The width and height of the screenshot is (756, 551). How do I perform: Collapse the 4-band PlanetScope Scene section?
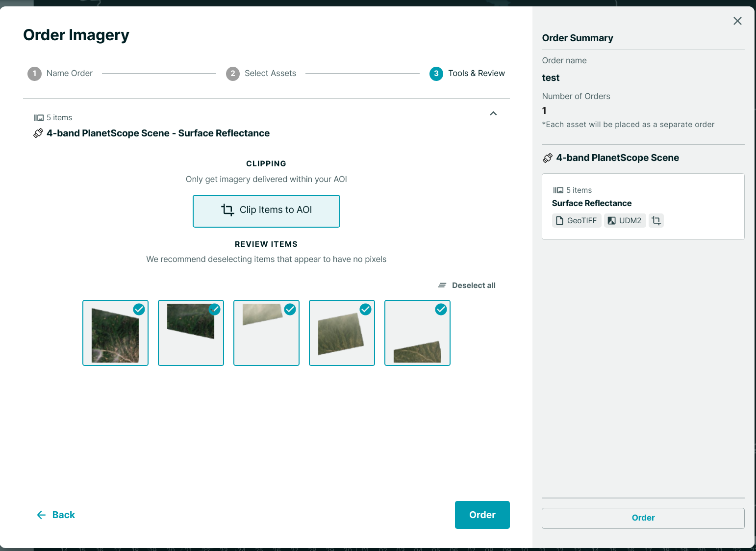(493, 113)
